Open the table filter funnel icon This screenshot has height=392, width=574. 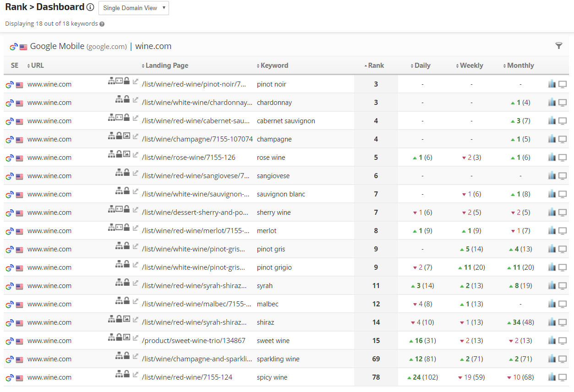pos(558,45)
